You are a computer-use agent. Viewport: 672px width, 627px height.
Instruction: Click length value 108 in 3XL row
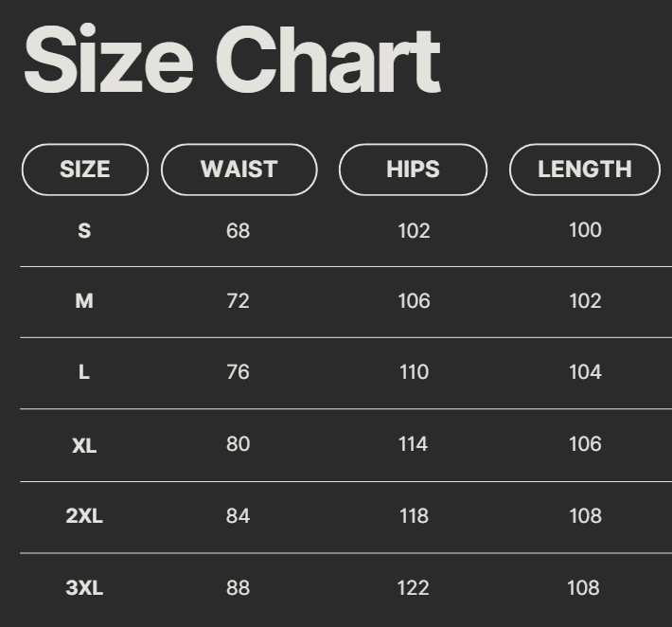coord(583,588)
